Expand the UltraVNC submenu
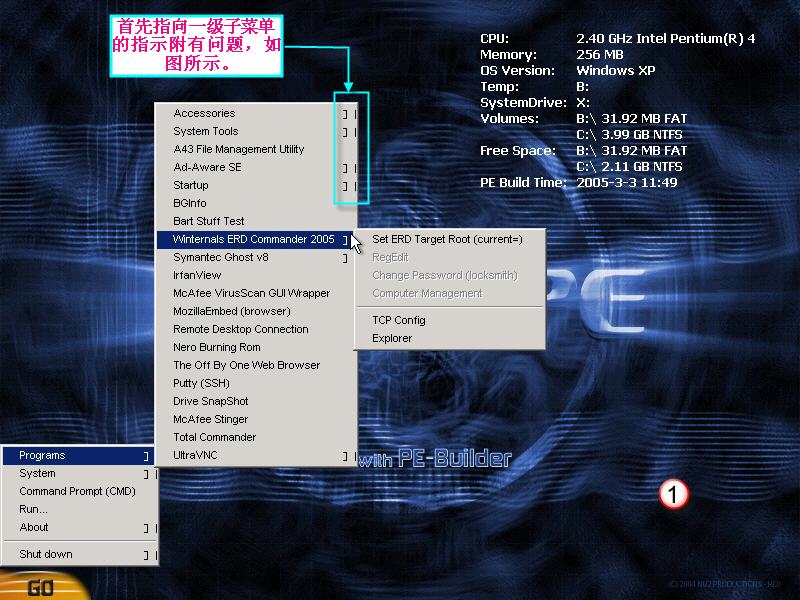This screenshot has width=800, height=600. click(x=256, y=455)
